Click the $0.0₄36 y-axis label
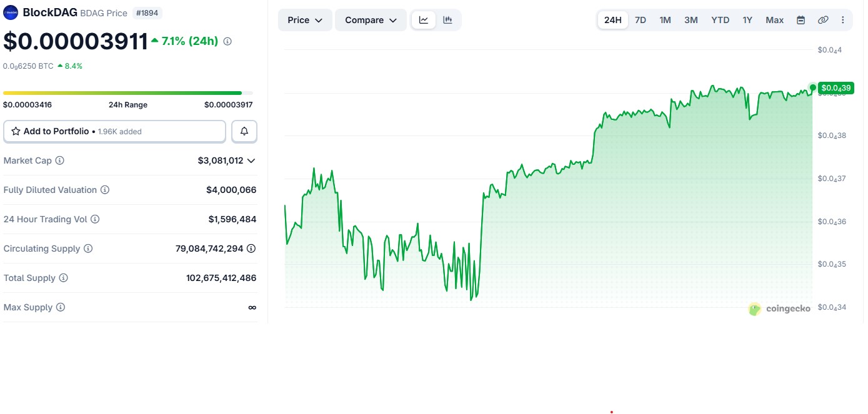868x414 pixels. [832, 222]
